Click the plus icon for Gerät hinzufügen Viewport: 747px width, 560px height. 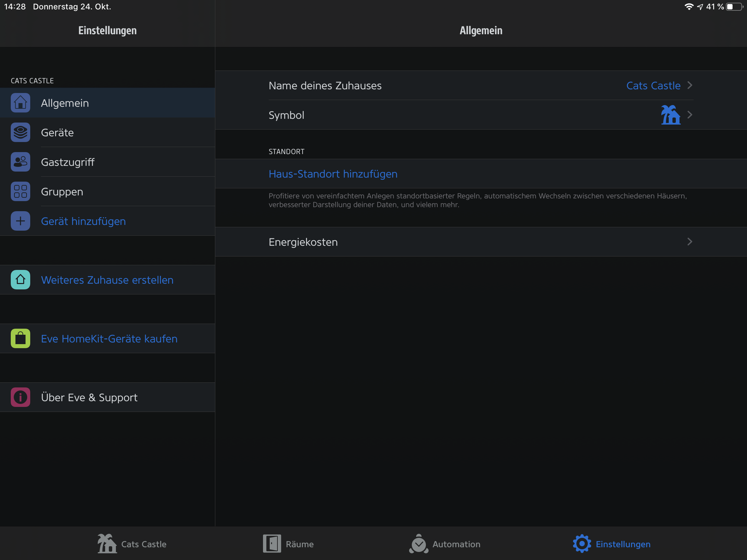(x=20, y=221)
